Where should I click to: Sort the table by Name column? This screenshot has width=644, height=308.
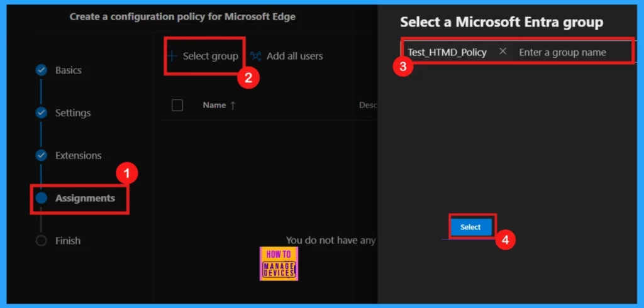coord(219,106)
